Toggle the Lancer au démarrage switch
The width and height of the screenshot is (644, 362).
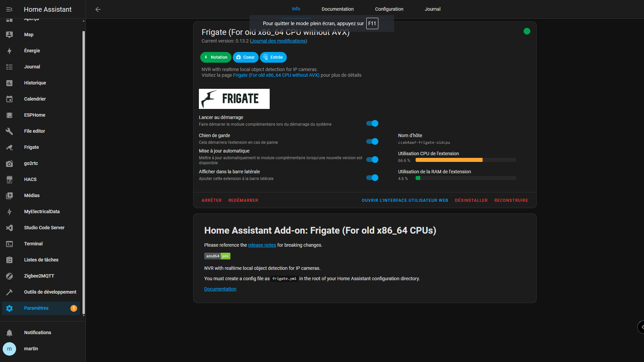pos(372,123)
